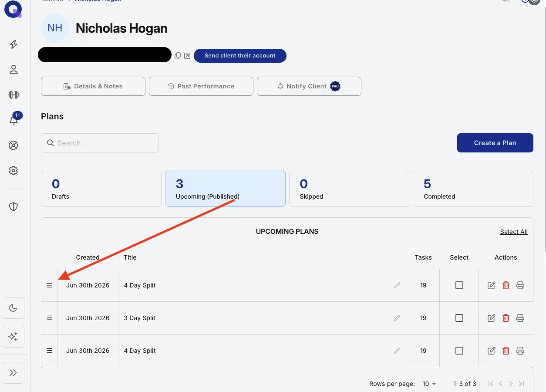Click the 3 Day Split title

point(140,318)
